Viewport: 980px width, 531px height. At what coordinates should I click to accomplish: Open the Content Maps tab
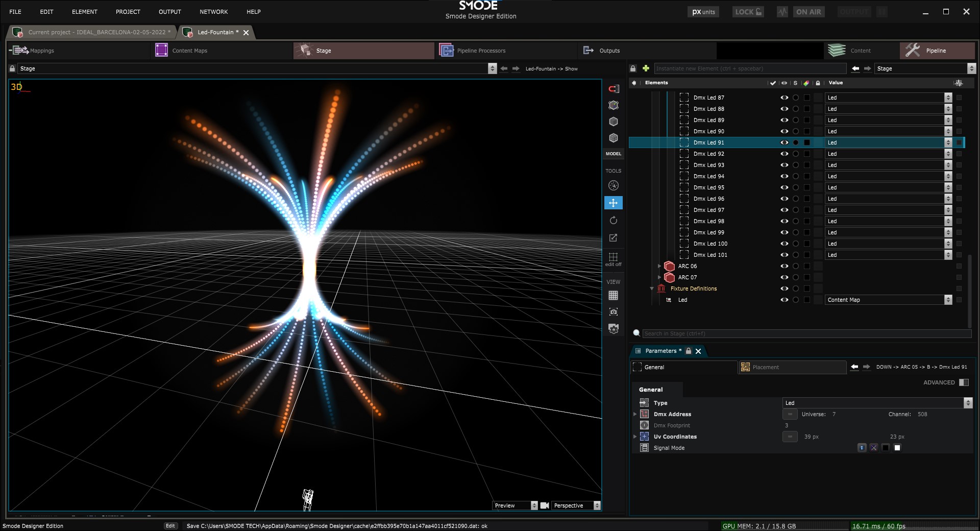tap(189, 51)
